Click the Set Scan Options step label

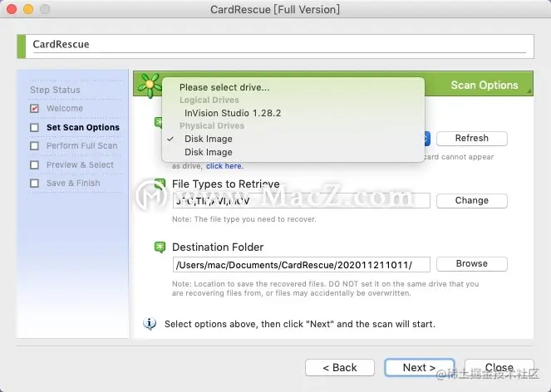[83, 127]
